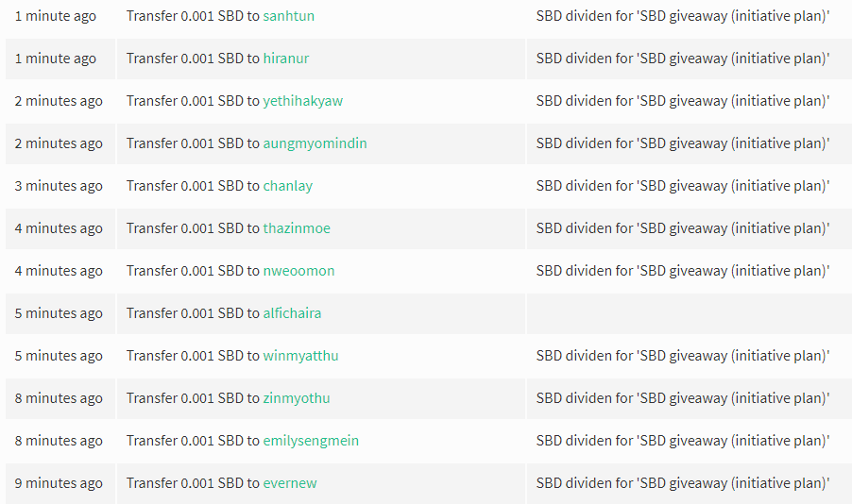Click the evernew username link
The image size is (852, 504).
pos(290,483)
